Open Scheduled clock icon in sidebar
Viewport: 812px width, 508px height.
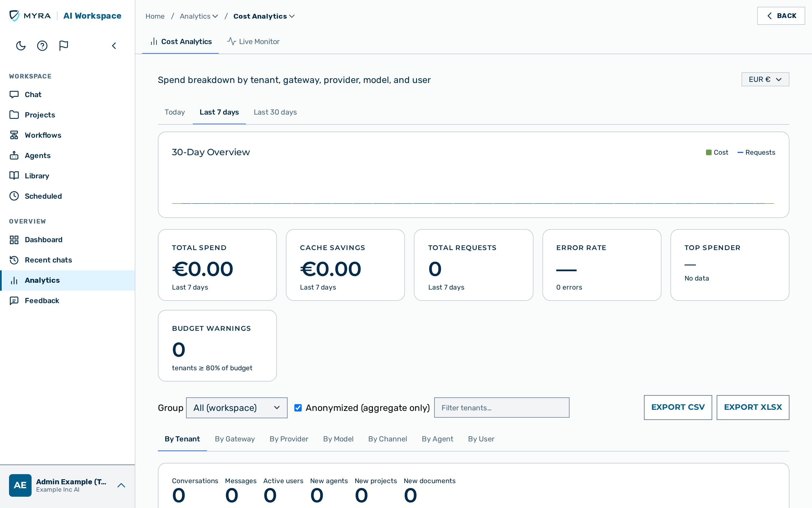click(14, 196)
